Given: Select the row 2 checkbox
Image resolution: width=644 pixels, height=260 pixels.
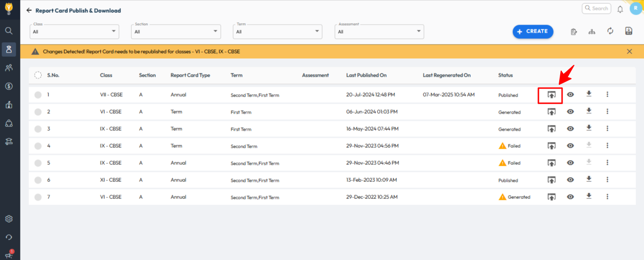Looking at the screenshot, I should (38, 112).
